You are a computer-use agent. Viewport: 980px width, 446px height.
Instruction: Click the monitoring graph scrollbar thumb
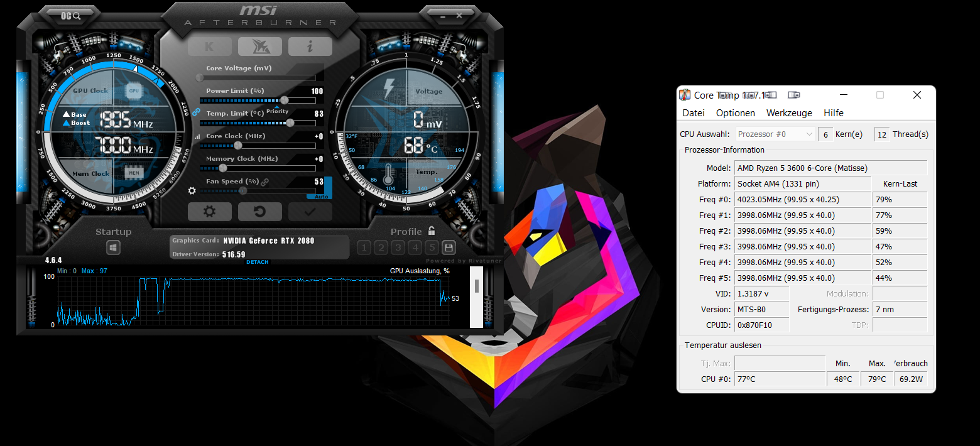click(477, 286)
